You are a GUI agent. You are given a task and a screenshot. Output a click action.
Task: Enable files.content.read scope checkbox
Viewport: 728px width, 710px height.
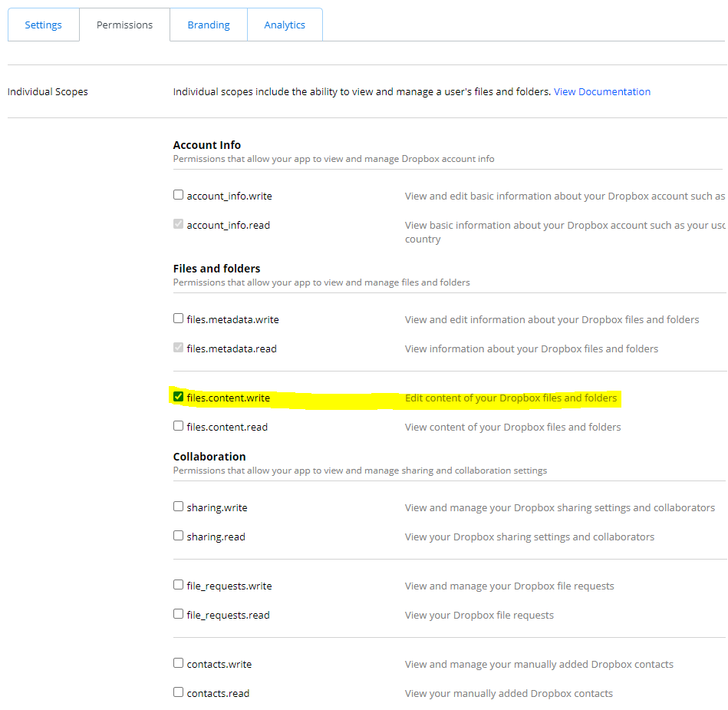pos(179,426)
